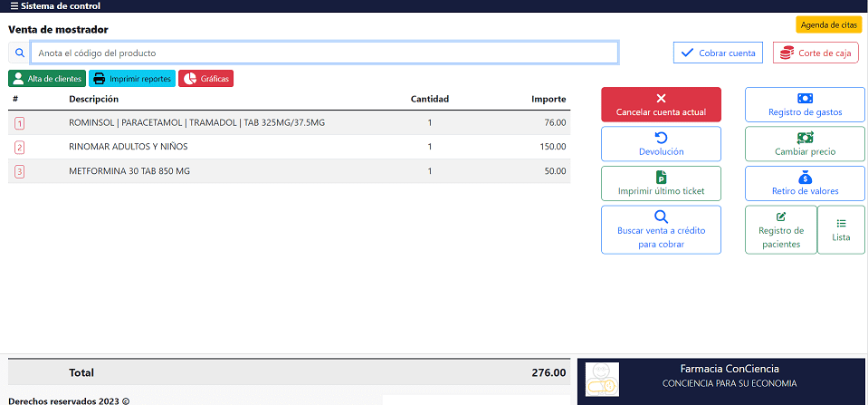The image size is (868, 405).
Task: Open Agenda de citas
Action: point(828,25)
